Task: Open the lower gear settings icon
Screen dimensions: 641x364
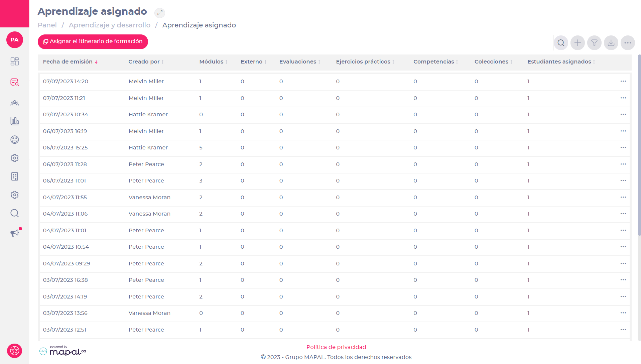Action: pos(14,195)
